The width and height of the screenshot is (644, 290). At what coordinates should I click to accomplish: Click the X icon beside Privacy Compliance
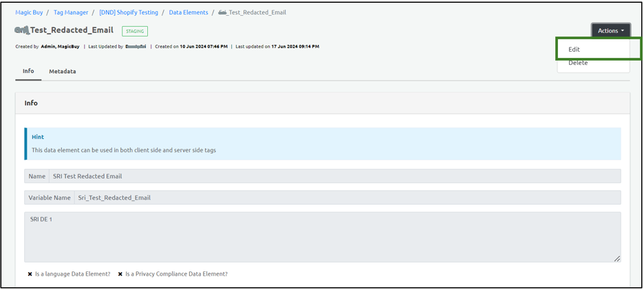click(120, 274)
